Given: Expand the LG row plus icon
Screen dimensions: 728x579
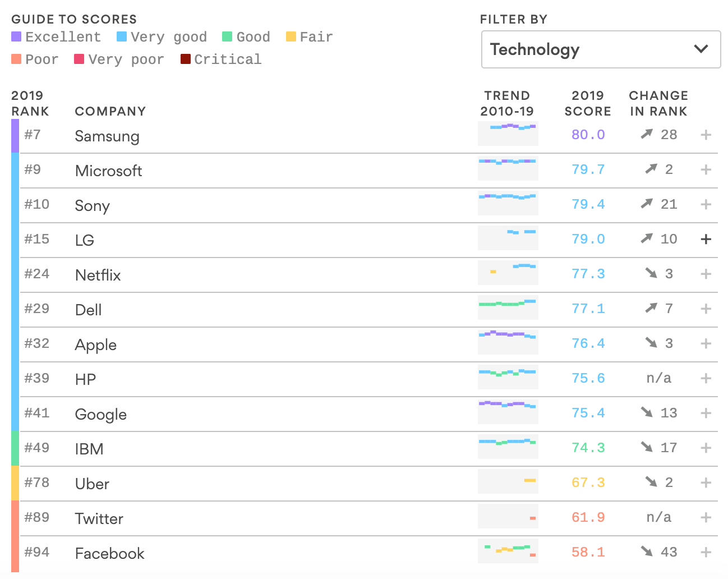Looking at the screenshot, I should click(x=706, y=239).
